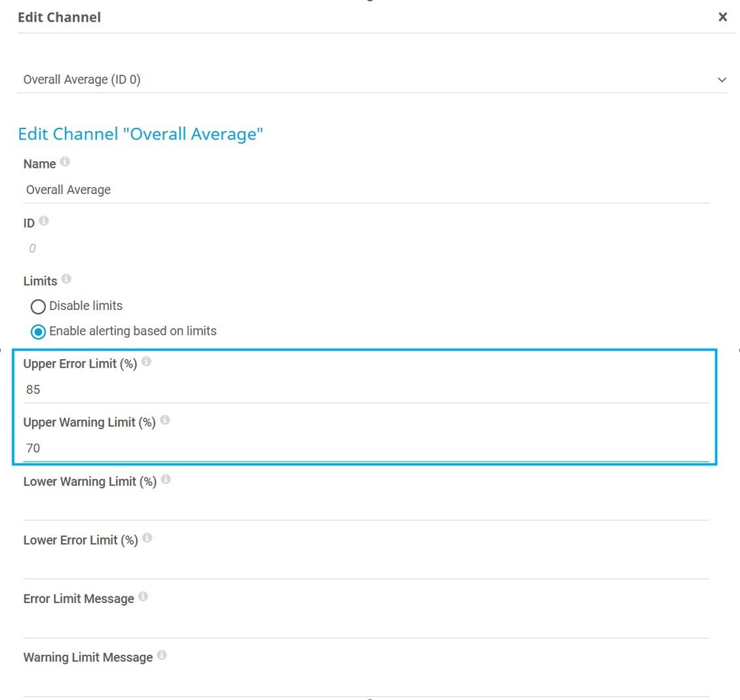This screenshot has width=740, height=700.
Task: Focus the Lower Error Limit input
Action: pyautogui.click(x=366, y=566)
